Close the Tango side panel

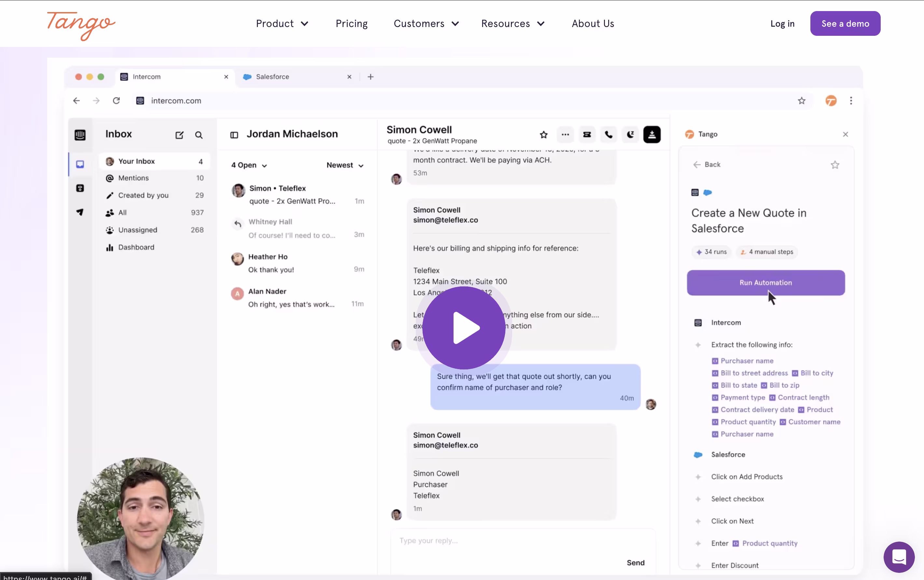click(x=845, y=134)
